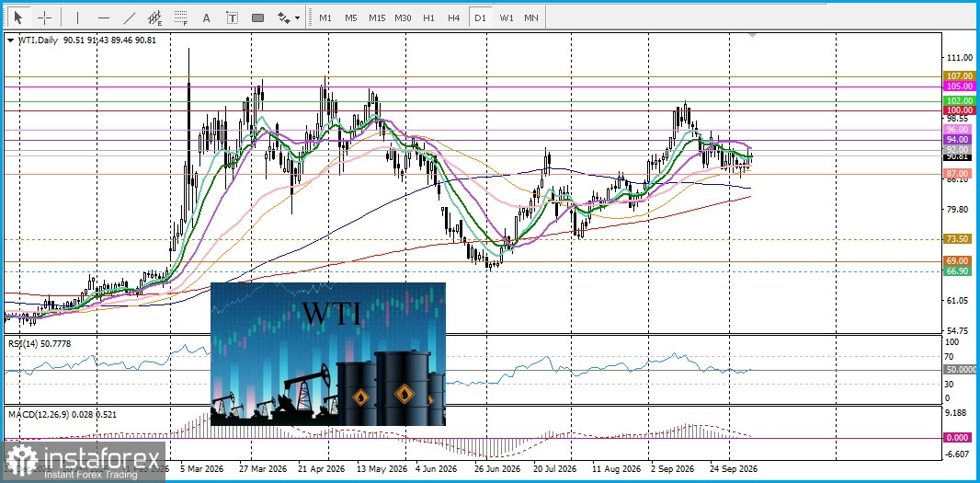Select the magenta 105.00 level label

click(960, 86)
